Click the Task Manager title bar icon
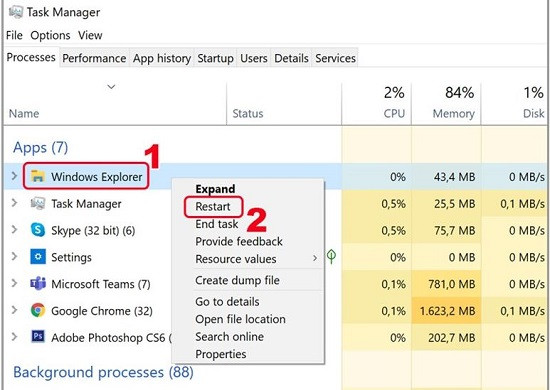The image size is (550, 390). tap(15, 12)
